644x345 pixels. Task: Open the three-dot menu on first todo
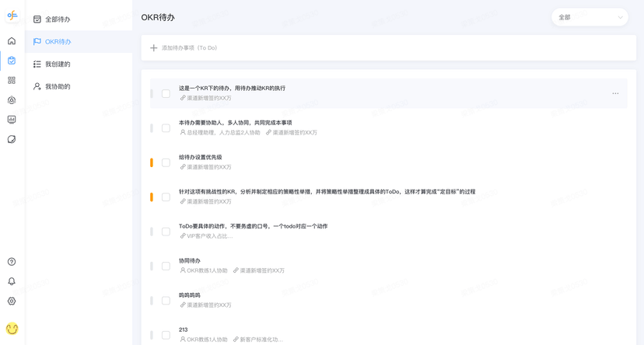click(615, 93)
